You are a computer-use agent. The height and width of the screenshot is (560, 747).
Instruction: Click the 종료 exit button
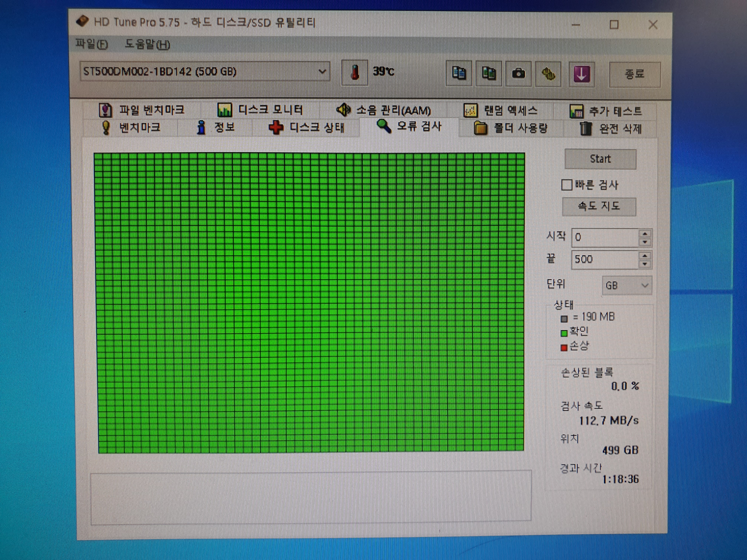tap(635, 74)
